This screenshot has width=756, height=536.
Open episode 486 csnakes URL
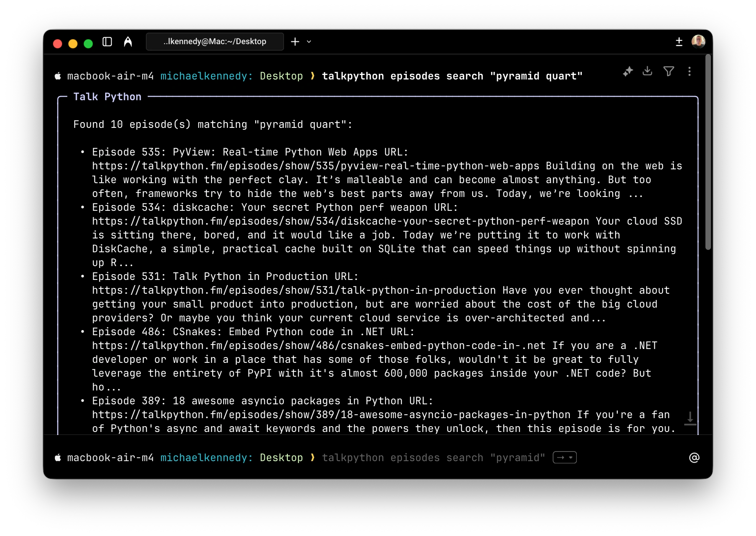point(319,346)
